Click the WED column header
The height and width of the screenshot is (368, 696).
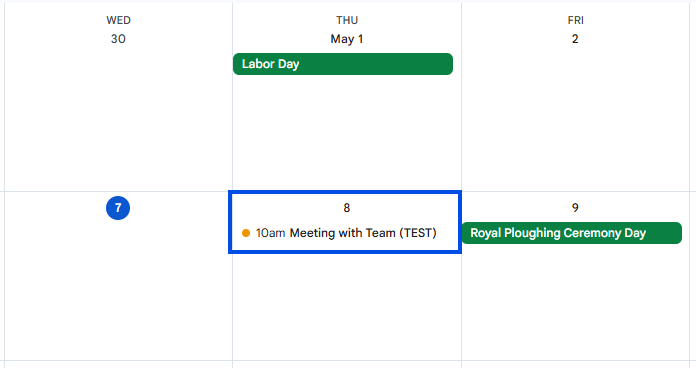click(119, 20)
